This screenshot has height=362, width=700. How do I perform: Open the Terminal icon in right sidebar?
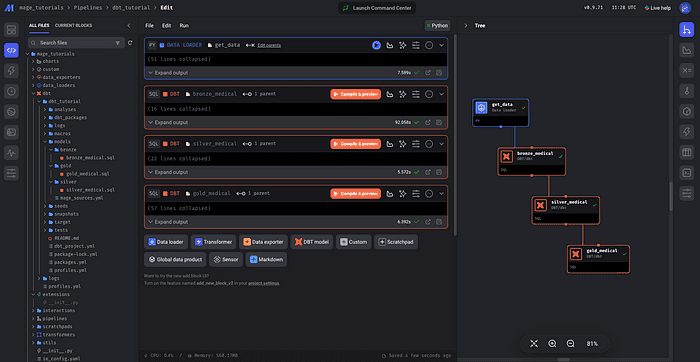[686, 173]
